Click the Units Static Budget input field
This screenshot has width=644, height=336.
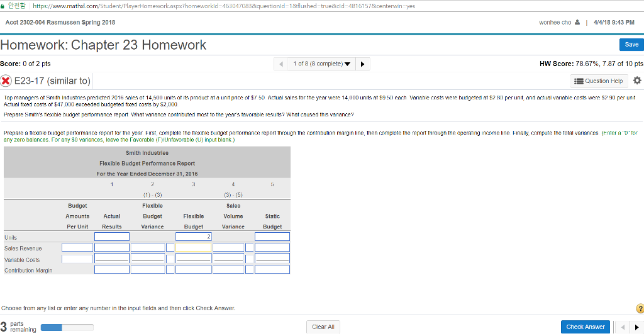click(272, 237)
